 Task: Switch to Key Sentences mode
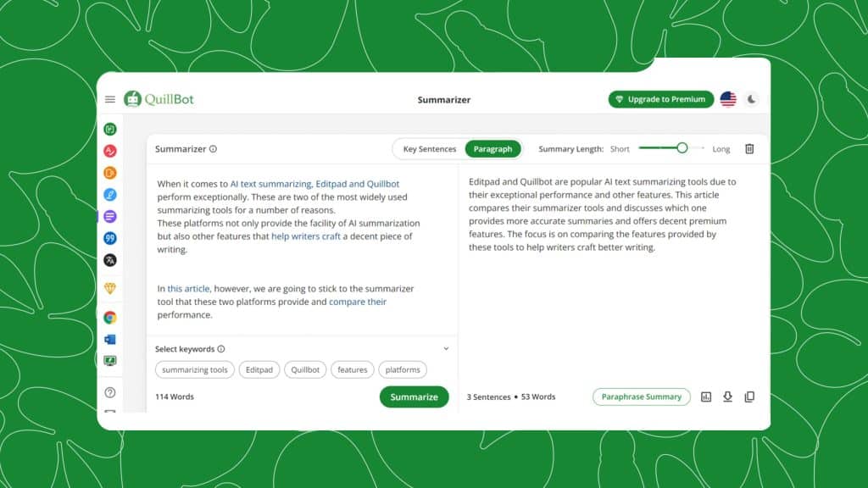click(429, 149)
